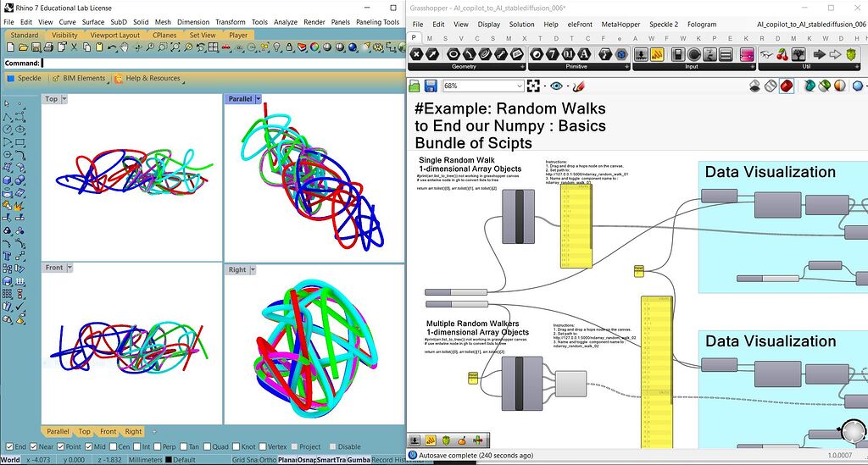Open the Front viewport dropdown arrow
868x465 pixels.
70,268
